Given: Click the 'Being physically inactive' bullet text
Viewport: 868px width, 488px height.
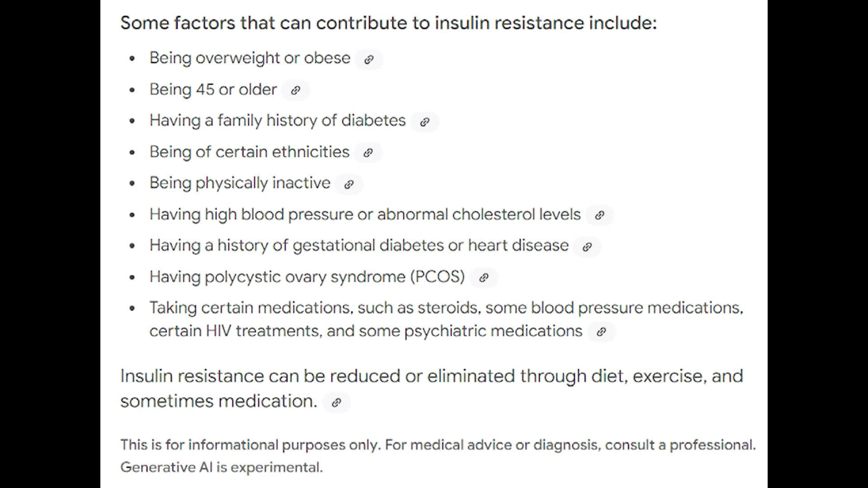Looking at the screenshot, I should pos(240,183).
